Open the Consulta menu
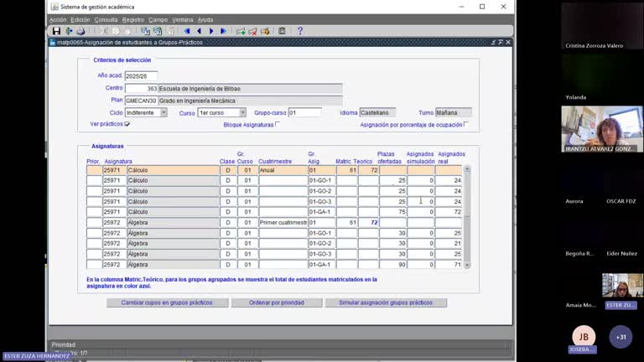Image resolution: width=644 pixels, height=362 pixels. [106, 19]
